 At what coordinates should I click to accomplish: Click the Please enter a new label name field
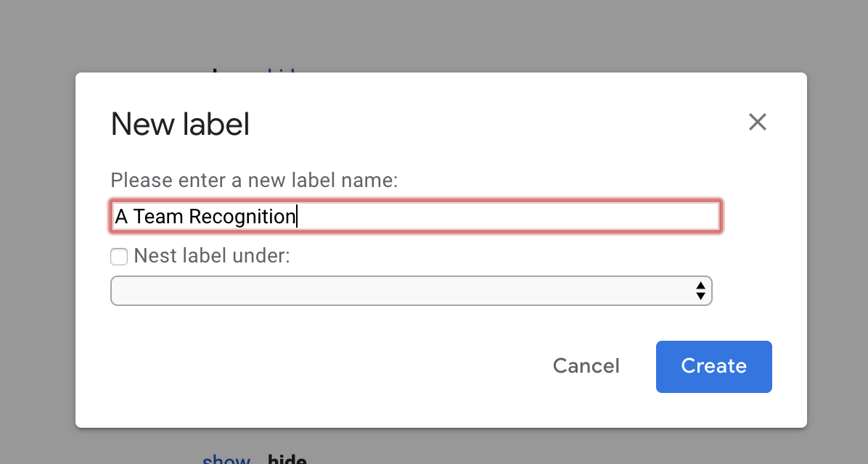pos(414,216)
